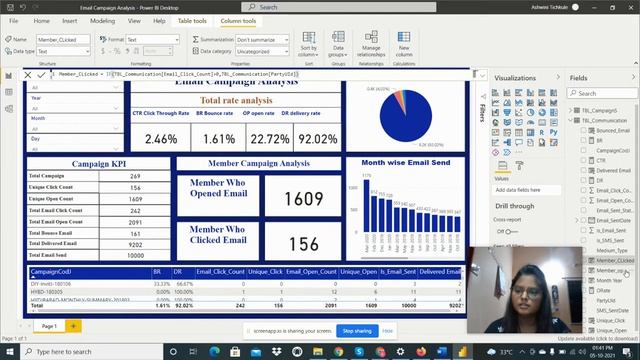The height and width of the screenshot is (360, 640).
Task: Expand the Email_SentDate hierarchy
Action: 577,220
